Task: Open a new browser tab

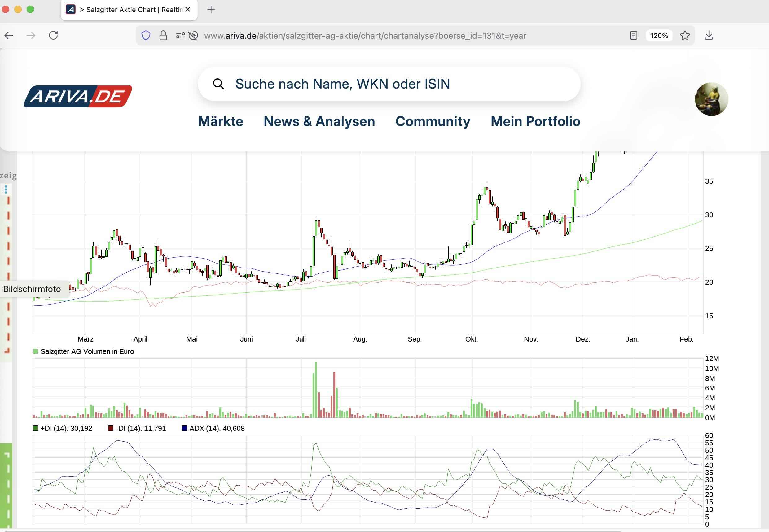Action: click(x=211, y=10)
